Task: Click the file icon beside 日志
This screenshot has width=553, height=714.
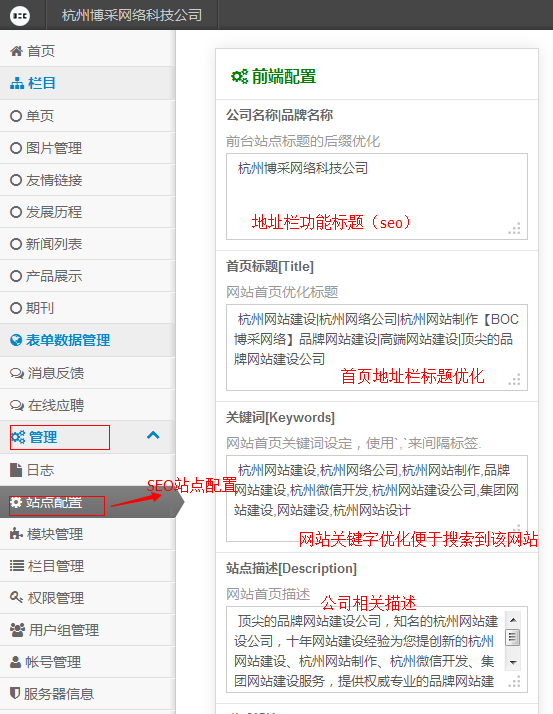Action: point(16,470)
